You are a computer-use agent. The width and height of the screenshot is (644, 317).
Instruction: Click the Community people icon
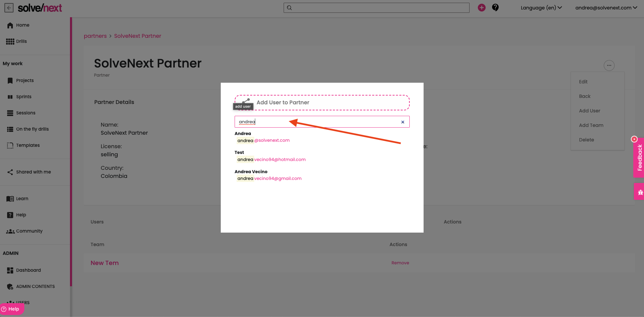coord(10,231)
